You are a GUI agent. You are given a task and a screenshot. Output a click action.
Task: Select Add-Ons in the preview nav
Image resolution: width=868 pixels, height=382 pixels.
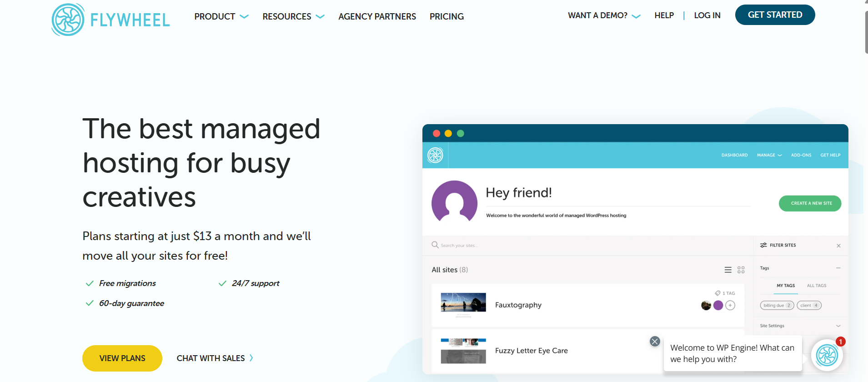point(801,155)
